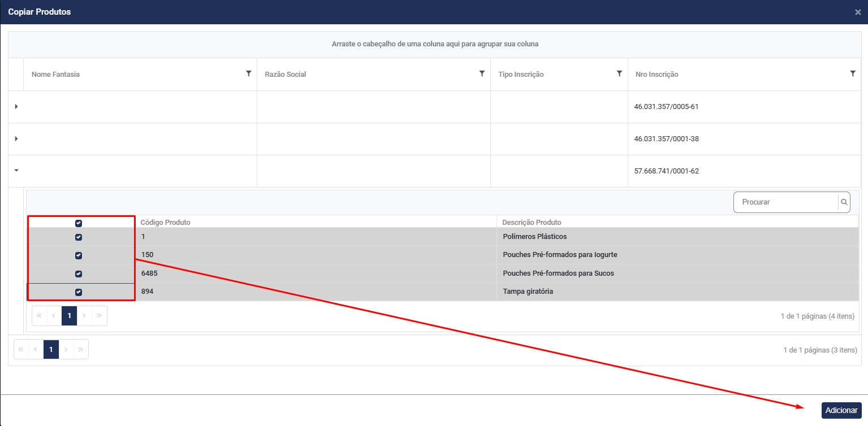
Task: Open filter for Nro Inscrição column
Action: [853, 73]
